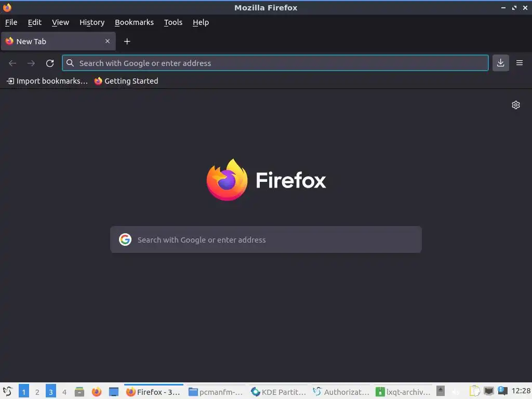Go forward using the forward arrow

(x=31, y=63)
